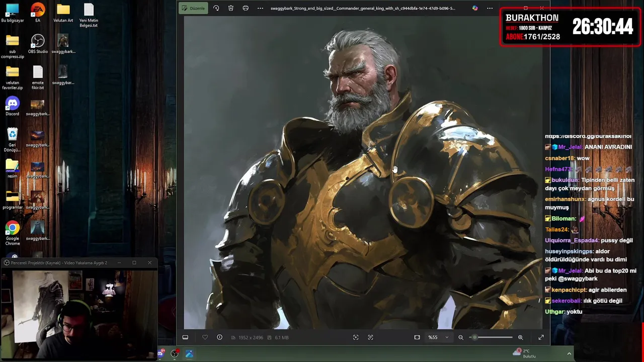The width and height of the screenshot is (644, 362).
Task: Open velutan favoriler.zip archive
Action: pyautogui.click(x=13, y=78)
